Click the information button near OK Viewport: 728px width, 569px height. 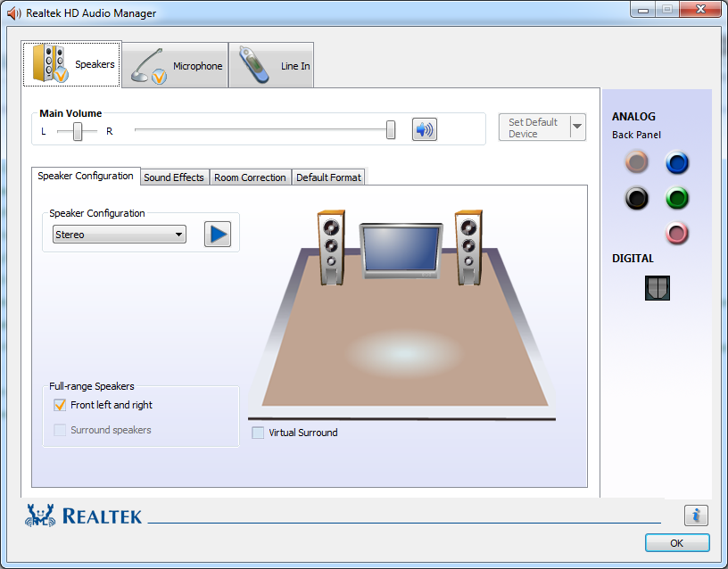point(696,515)
